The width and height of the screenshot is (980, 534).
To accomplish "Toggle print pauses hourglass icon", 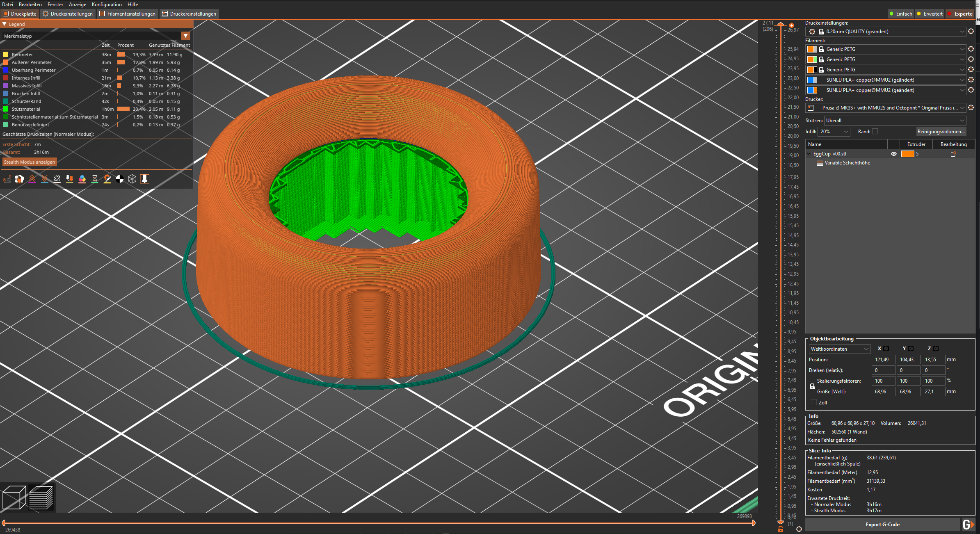I will [95, 179].
